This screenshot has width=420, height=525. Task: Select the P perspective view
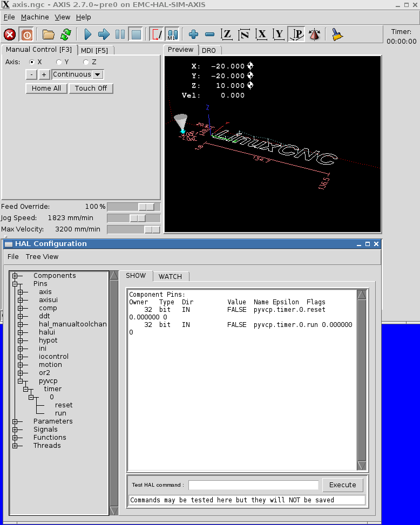click(x=296, y=35)
